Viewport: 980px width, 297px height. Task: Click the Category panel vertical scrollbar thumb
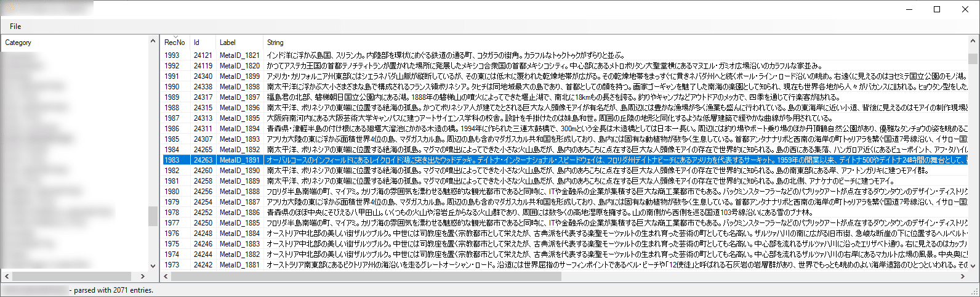coord(153,216)
